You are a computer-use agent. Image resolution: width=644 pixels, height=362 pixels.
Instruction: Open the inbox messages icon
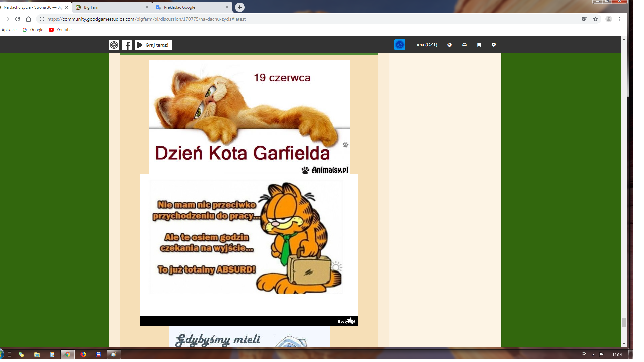[x=464, y=45]
